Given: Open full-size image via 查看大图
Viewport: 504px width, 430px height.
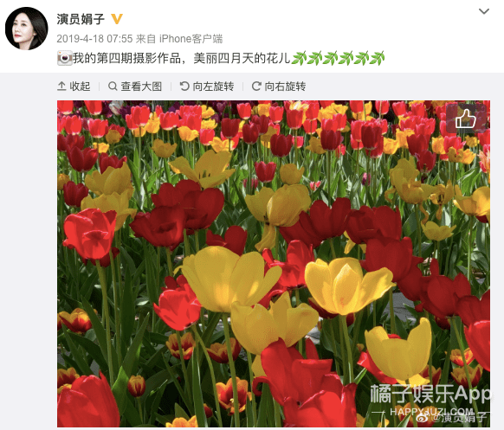Looking at the screenshot, I should click(135, 87).
